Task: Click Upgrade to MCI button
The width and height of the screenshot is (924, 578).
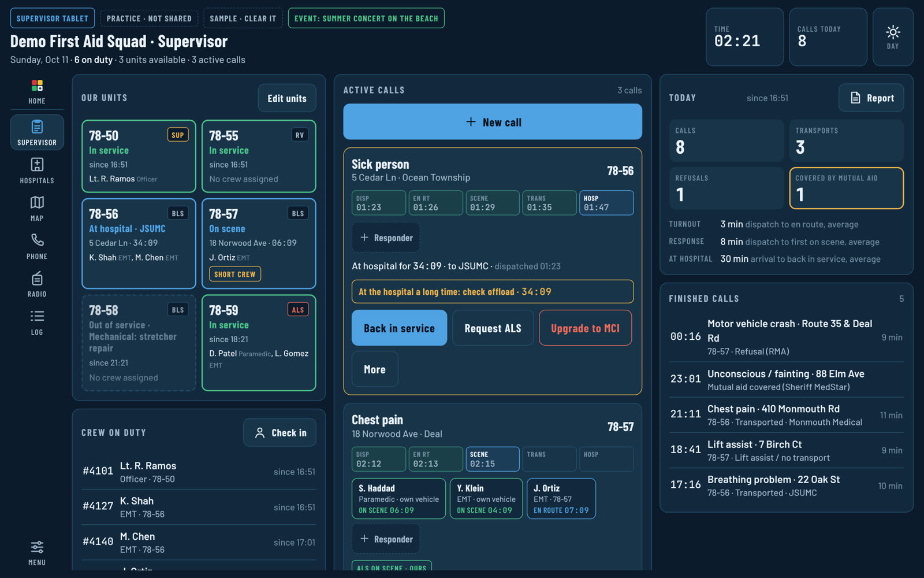Action: coord(585,328)
